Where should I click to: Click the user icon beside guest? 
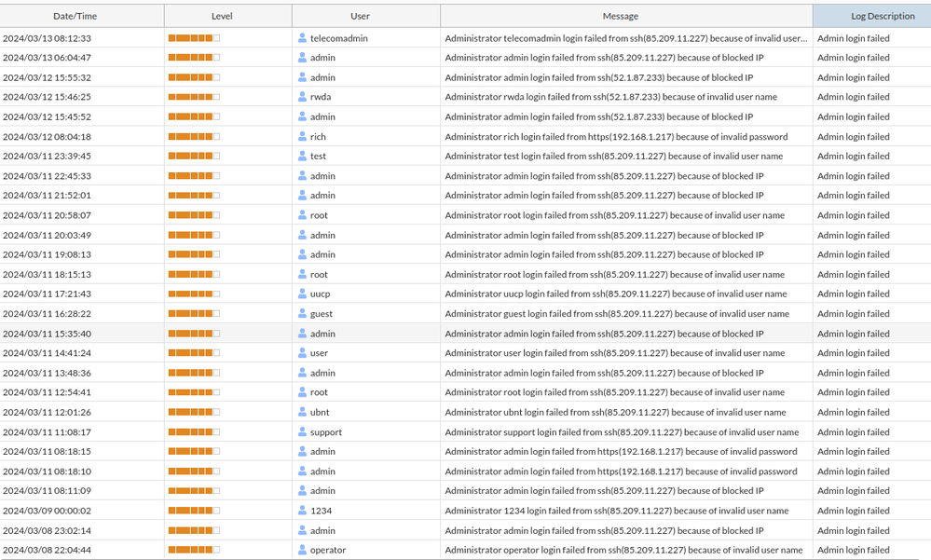click(x=302, y=314)
